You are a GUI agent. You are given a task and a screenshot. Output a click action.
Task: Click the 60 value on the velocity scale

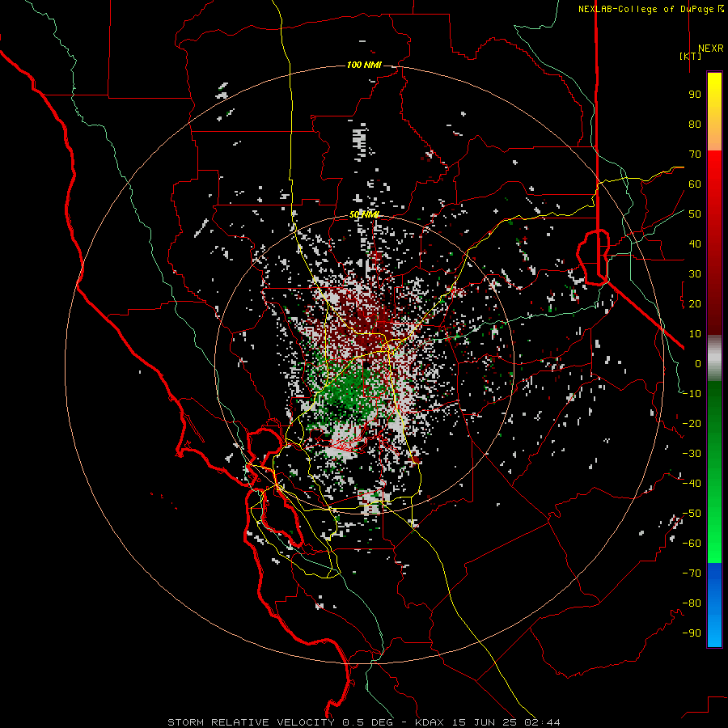click(695, 184)
